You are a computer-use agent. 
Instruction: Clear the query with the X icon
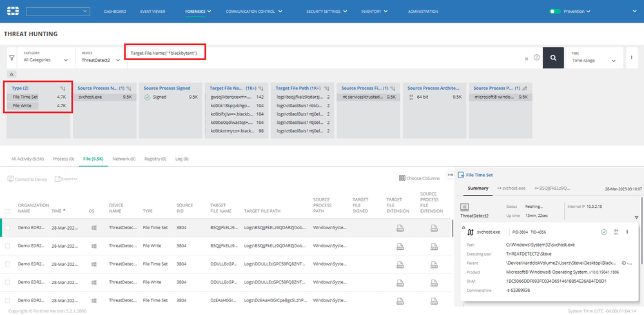tap(526, 58)
